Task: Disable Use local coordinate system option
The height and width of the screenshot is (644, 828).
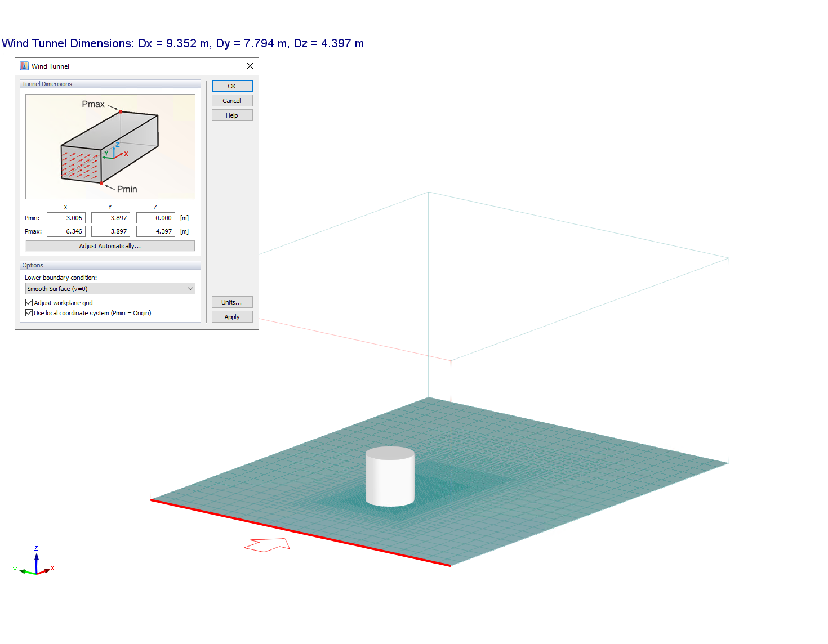Action: (x=29, y=312)
